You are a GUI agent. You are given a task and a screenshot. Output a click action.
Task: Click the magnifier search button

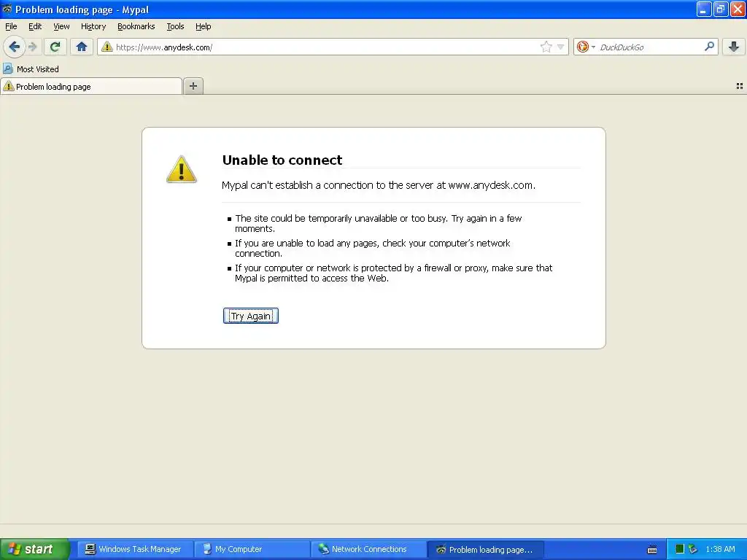pos(709,47)
